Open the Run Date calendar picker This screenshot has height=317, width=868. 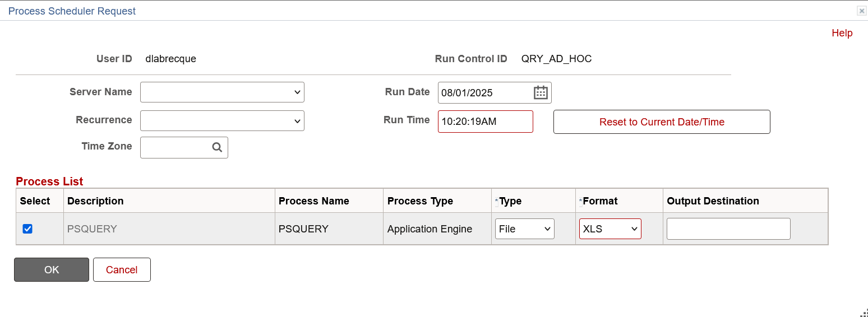(x=541, y=93)
